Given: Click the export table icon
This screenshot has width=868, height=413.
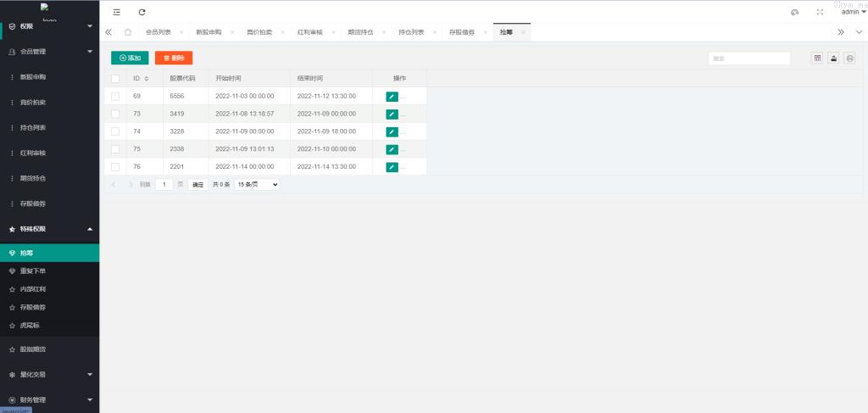Looking at the screenshot, I should pos(833,58).
